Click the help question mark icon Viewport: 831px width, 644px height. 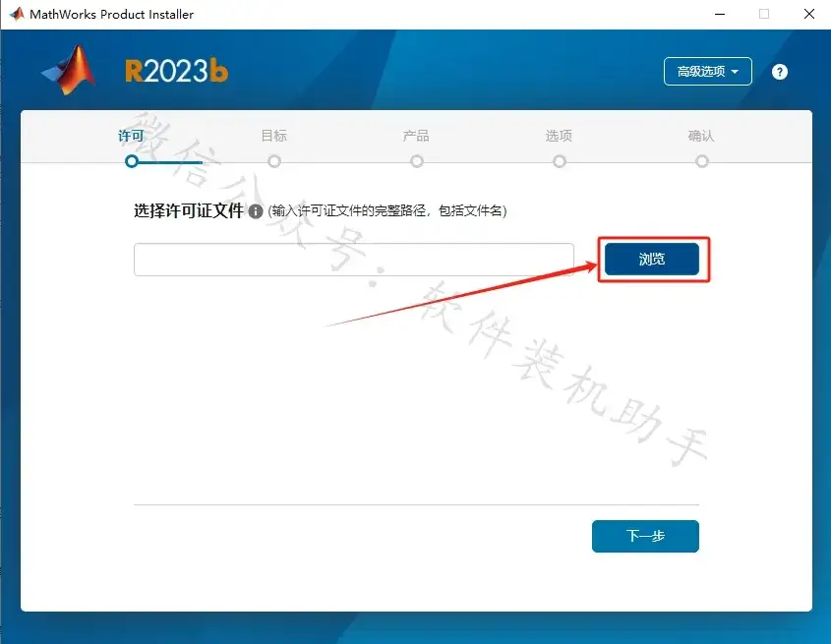tap(779, 72)
